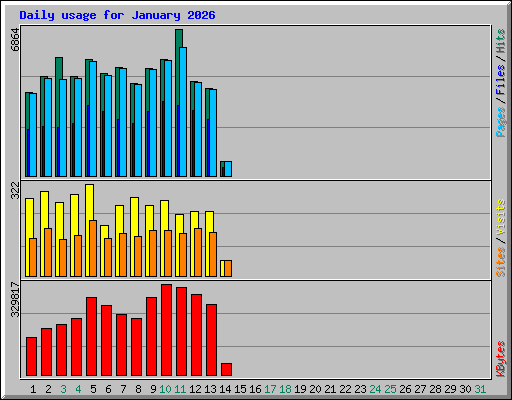Click day 12 on the date axis
512x400 pixels.
pos(195,389)
